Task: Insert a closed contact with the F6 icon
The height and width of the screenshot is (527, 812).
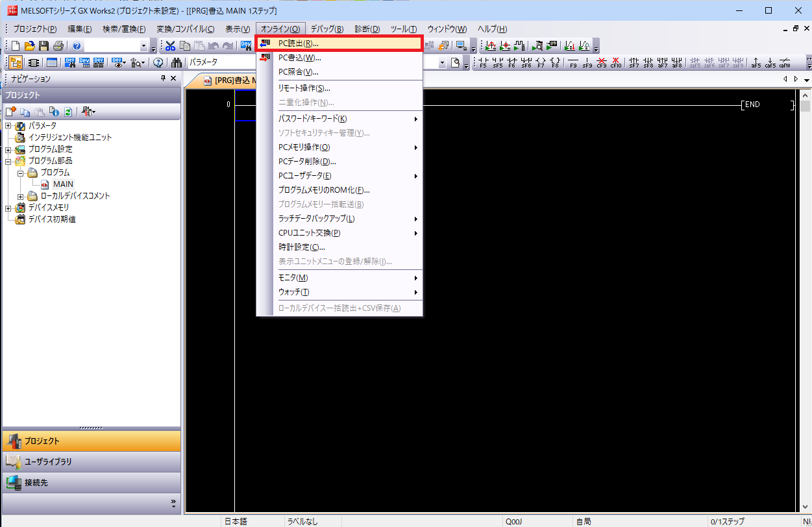Action: (x=511, y=63)
